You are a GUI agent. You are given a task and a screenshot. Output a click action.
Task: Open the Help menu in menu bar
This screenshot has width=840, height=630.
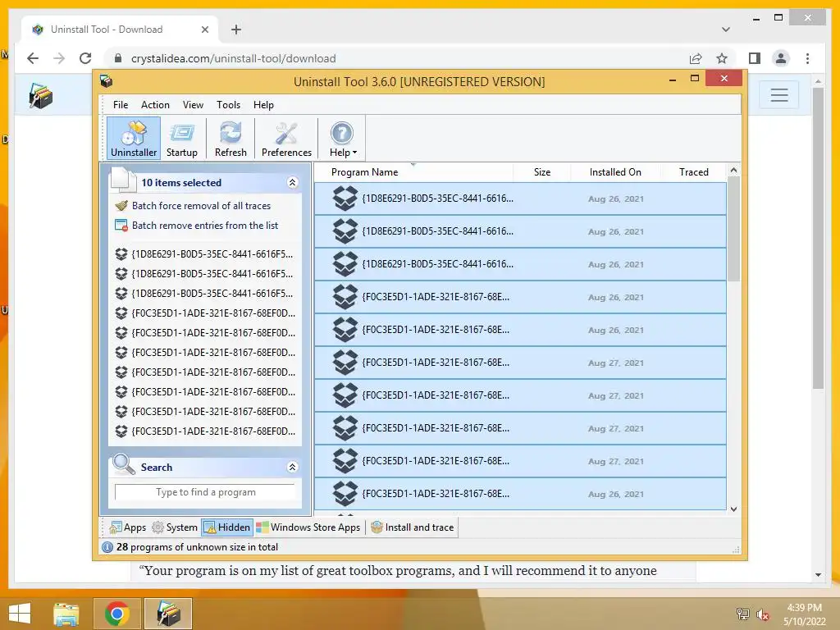(x=263, y=105)
